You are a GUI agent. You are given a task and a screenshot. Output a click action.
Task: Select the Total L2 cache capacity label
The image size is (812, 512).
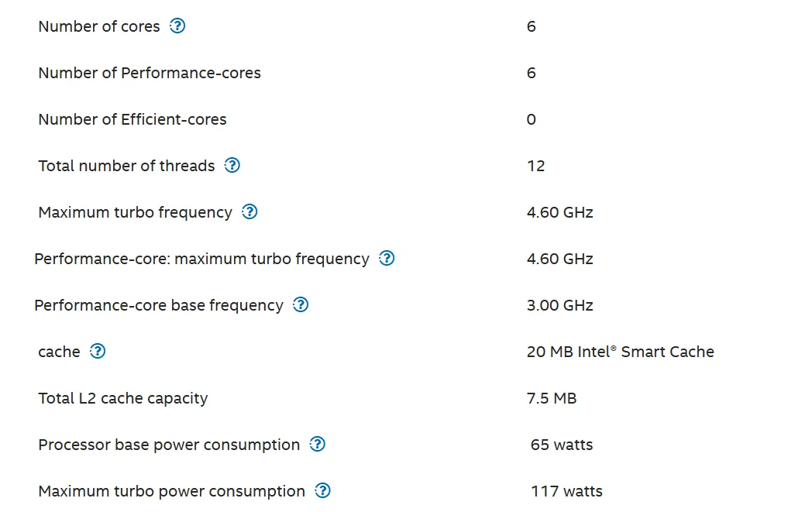(x=122, y=398)
